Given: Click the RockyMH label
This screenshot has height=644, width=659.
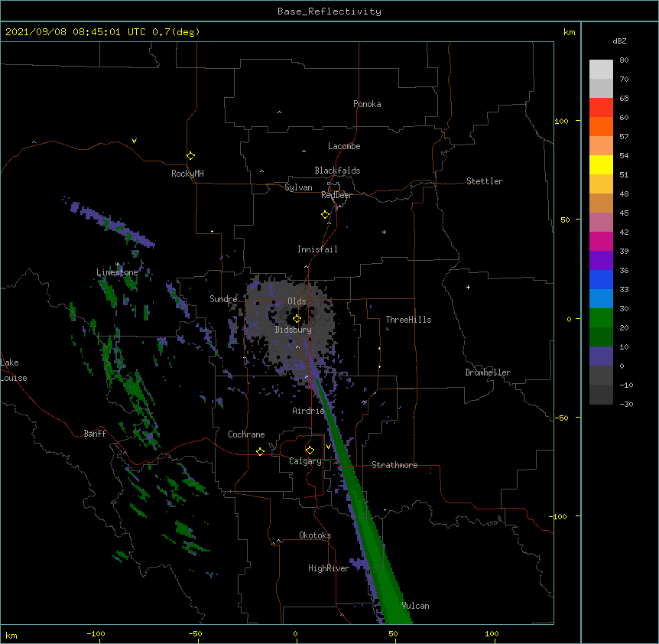Looking at the screenshot, I should (x=187, y=174).
